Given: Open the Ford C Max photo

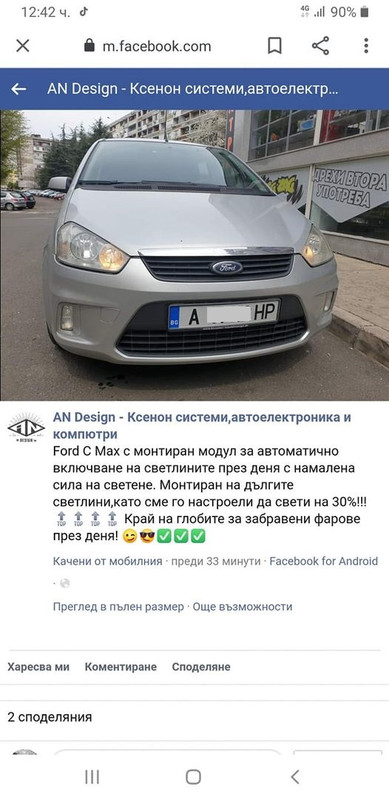Looking at the screenshot, I should pos(194,255).
